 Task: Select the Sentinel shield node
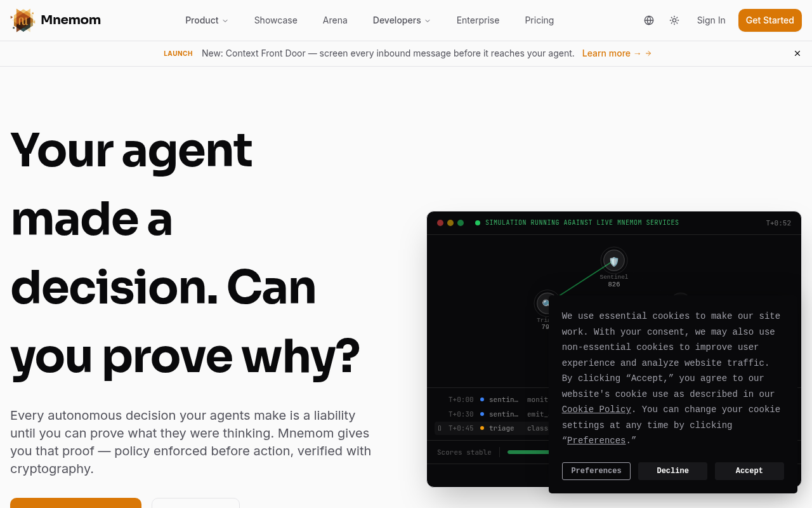coord(614,260)
